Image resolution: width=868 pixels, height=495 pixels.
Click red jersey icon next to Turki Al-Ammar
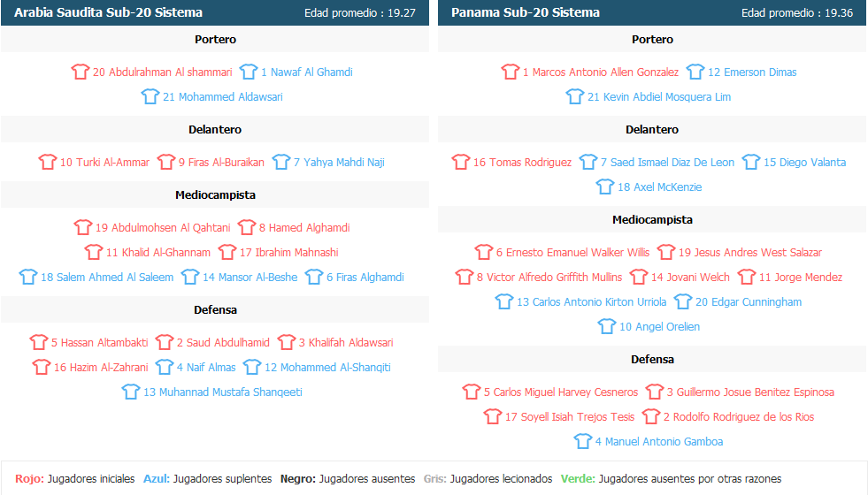(48, 162)
